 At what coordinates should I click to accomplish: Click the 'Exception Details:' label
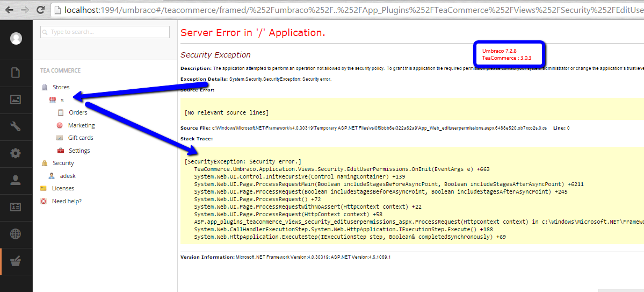tap(204, 79)
